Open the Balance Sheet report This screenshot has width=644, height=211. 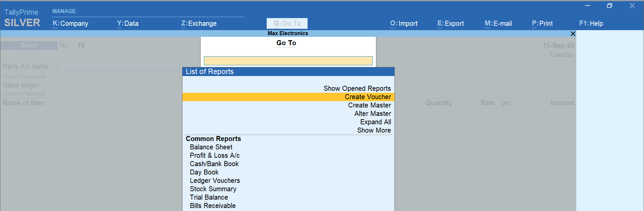point(211,147)
